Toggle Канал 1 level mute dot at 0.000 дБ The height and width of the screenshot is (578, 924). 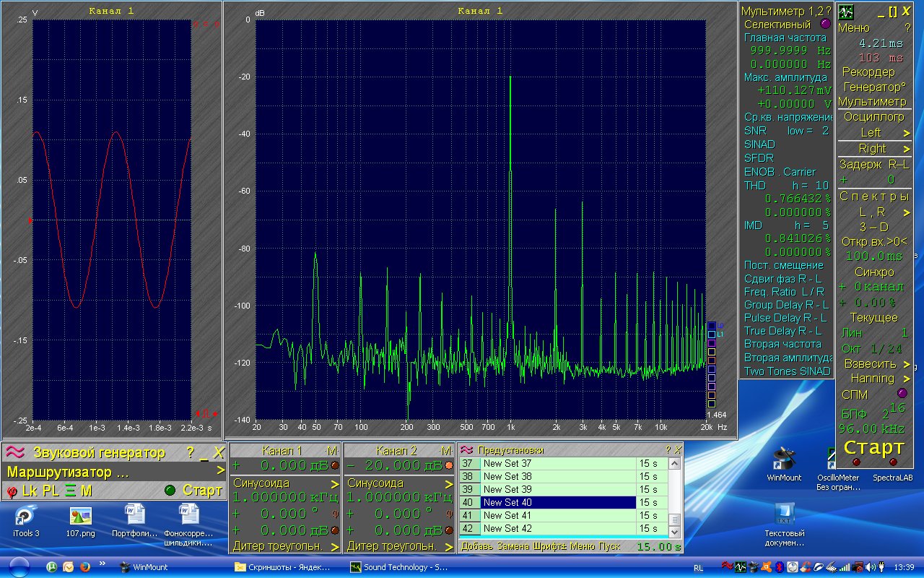coord(334,465)
